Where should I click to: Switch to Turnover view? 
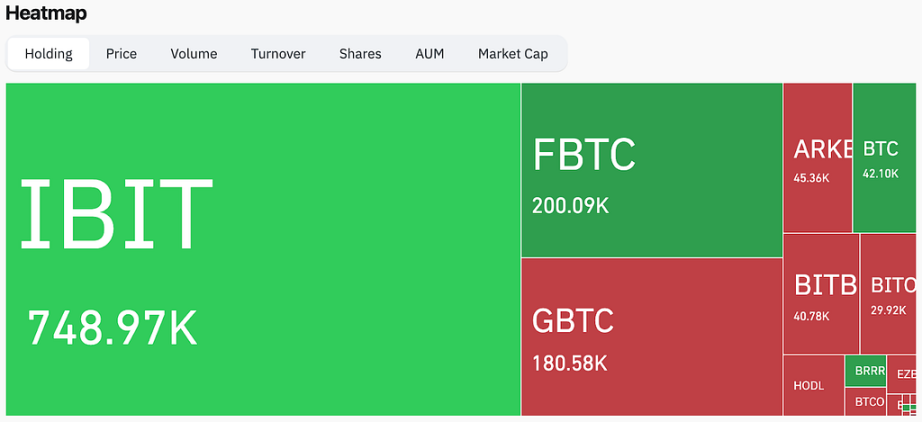(x=278, y=54)
